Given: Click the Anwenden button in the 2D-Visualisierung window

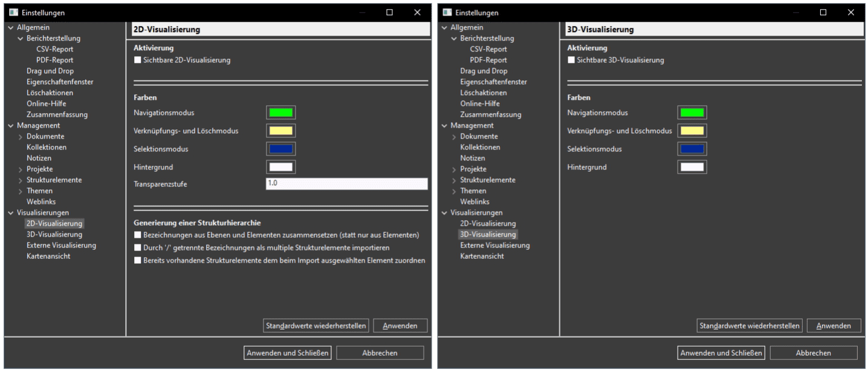Looking at the screenshot, I should (400, 325).
